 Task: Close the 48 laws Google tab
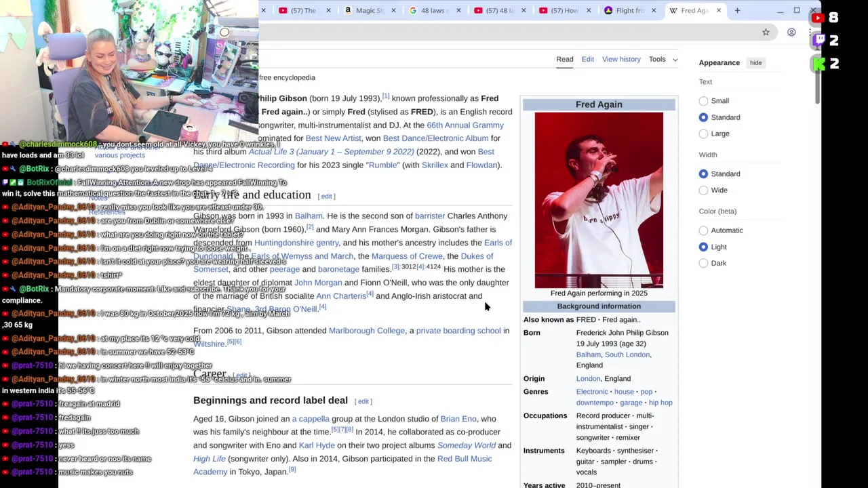tap(458, 10)
